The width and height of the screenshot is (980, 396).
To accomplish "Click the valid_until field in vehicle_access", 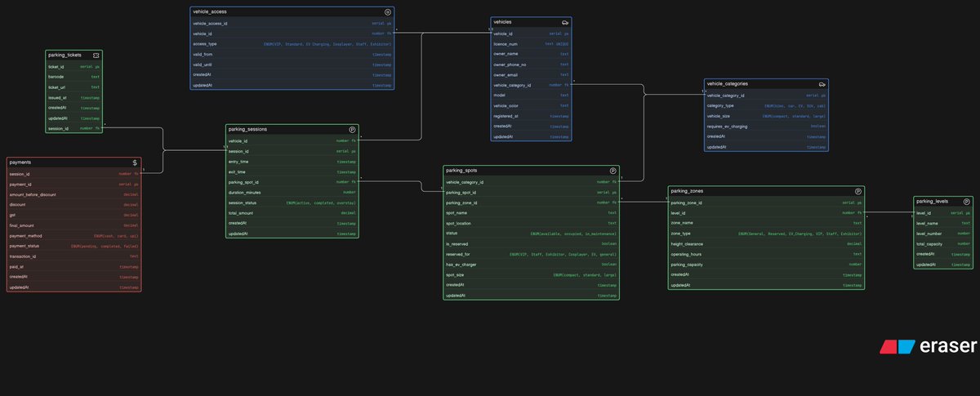I will pyautogui.click(x=292, y=65).
